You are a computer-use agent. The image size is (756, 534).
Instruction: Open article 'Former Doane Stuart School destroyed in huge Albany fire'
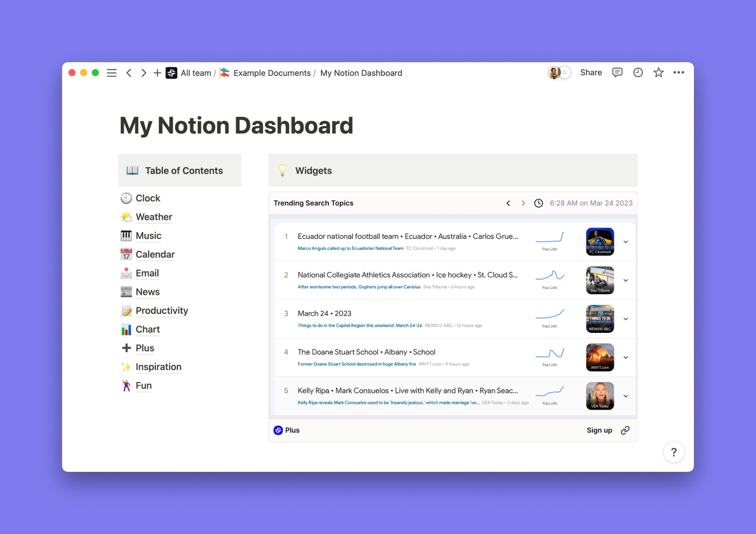357,364
